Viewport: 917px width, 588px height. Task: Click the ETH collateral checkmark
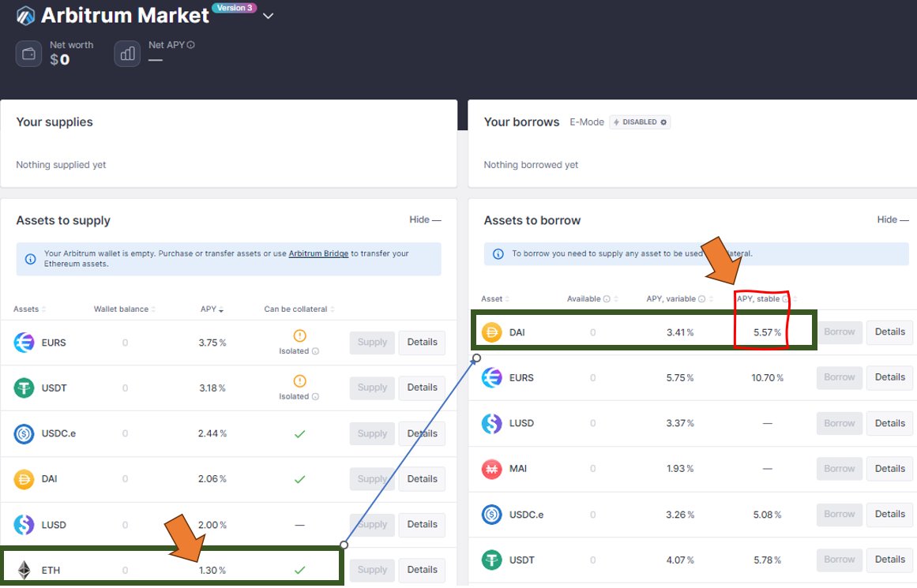point(299,570)
